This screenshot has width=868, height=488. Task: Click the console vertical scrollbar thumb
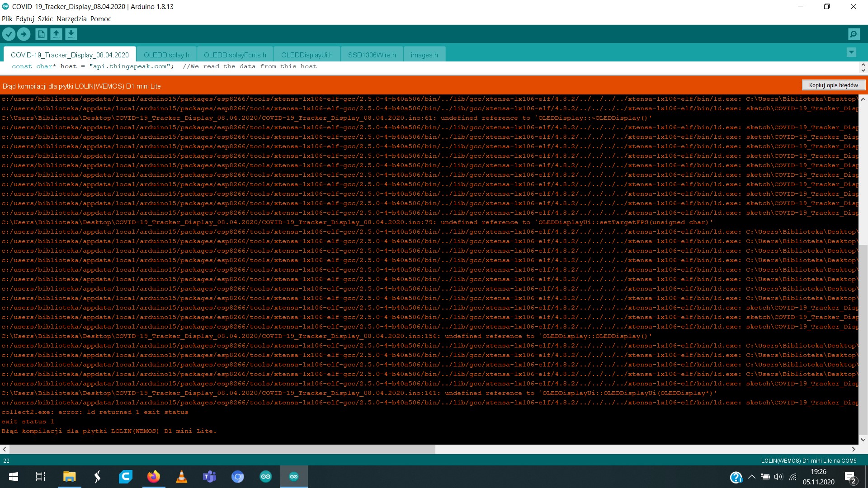[x=863, y=340]
